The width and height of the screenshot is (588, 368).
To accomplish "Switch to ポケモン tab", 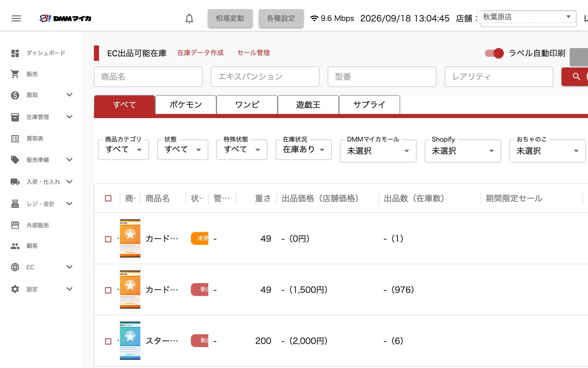I will tap(186, 105).
